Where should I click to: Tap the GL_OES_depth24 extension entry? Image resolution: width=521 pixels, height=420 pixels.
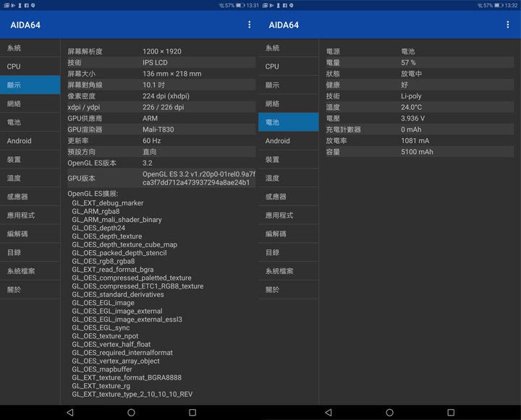98,228
